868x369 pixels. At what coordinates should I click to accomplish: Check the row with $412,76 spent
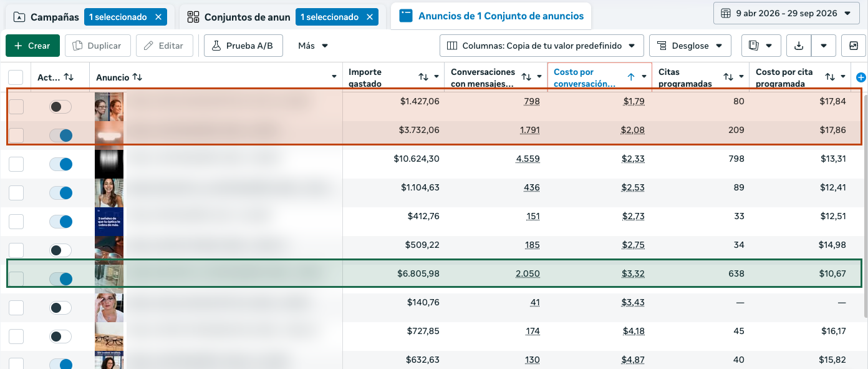coord(16,222)
